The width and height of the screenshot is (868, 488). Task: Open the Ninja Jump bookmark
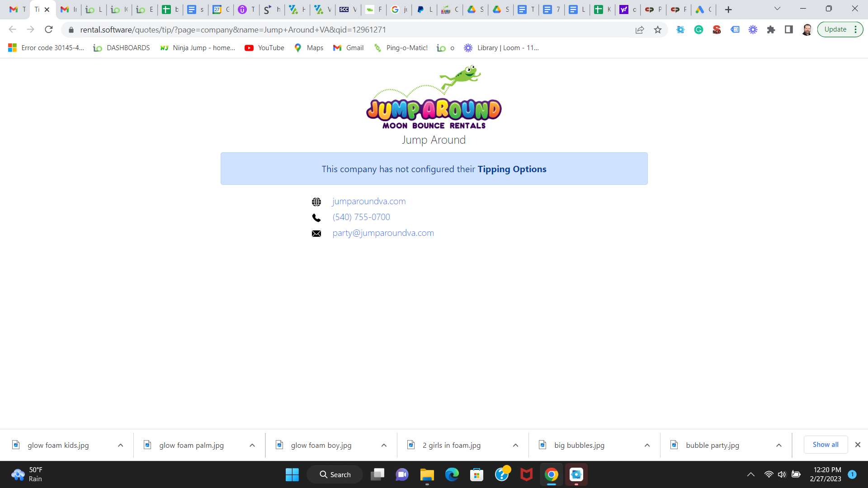pos(198,48)
